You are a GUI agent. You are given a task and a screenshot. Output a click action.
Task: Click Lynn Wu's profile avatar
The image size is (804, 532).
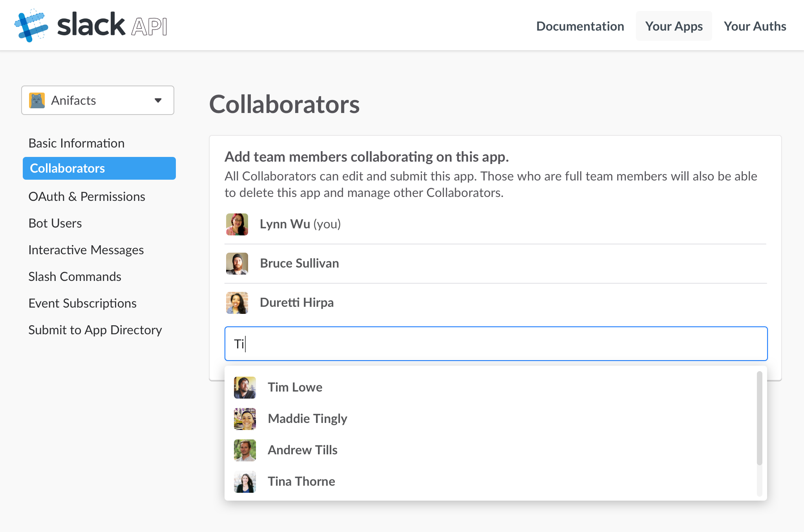(x=237, y=224)
